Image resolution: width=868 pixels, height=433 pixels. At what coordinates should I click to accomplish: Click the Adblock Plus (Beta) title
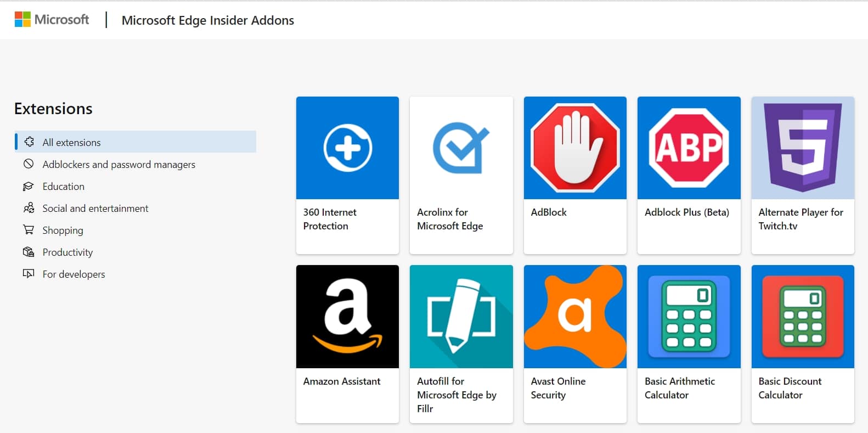(687, 212)
